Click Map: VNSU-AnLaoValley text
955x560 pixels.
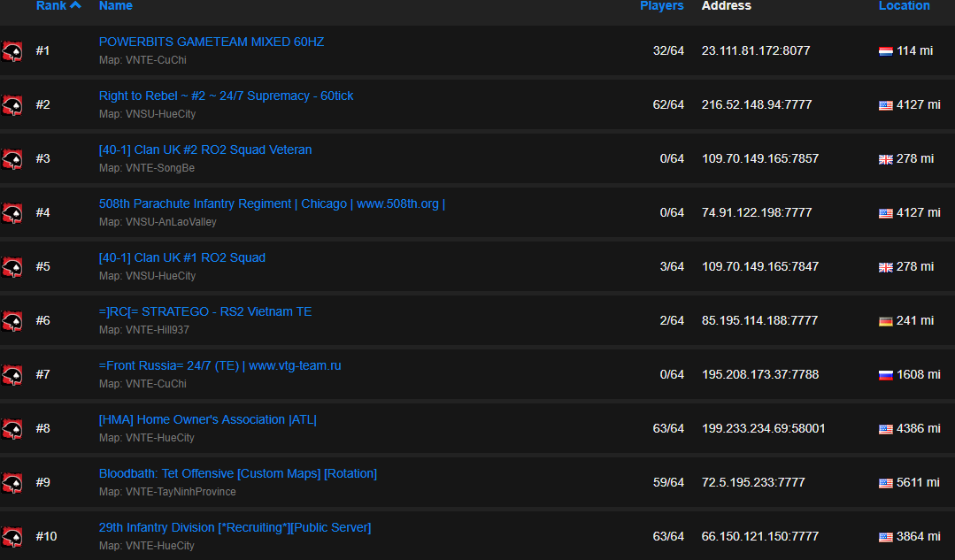point(158,222)
